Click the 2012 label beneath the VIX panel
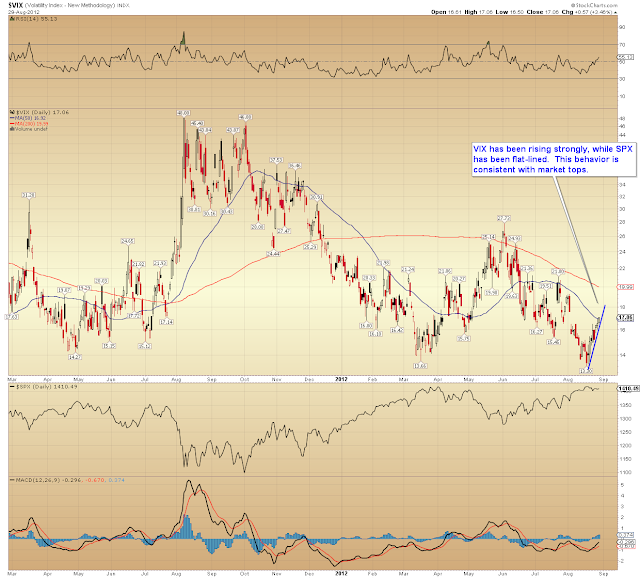 [x=341, y=379]
